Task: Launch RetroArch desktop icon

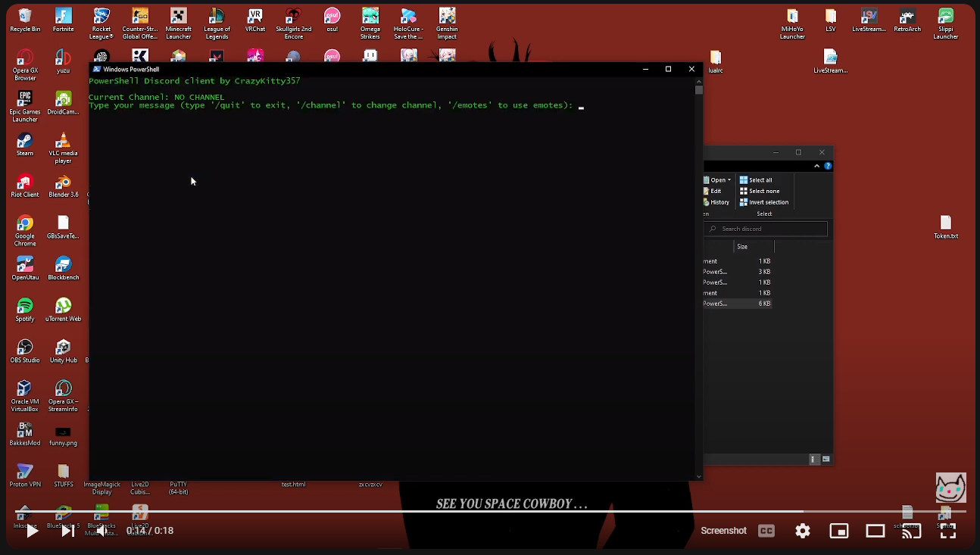Action: [907, 20]
